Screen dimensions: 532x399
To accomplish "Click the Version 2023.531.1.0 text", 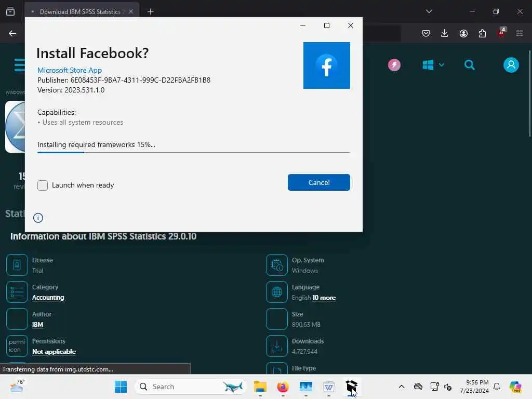I will point(71,90).
